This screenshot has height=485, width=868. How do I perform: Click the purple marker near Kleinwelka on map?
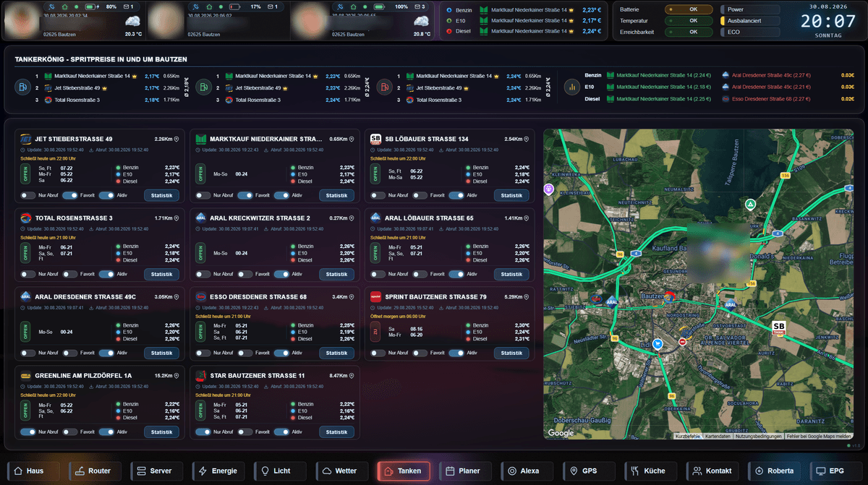pos(548,189)
